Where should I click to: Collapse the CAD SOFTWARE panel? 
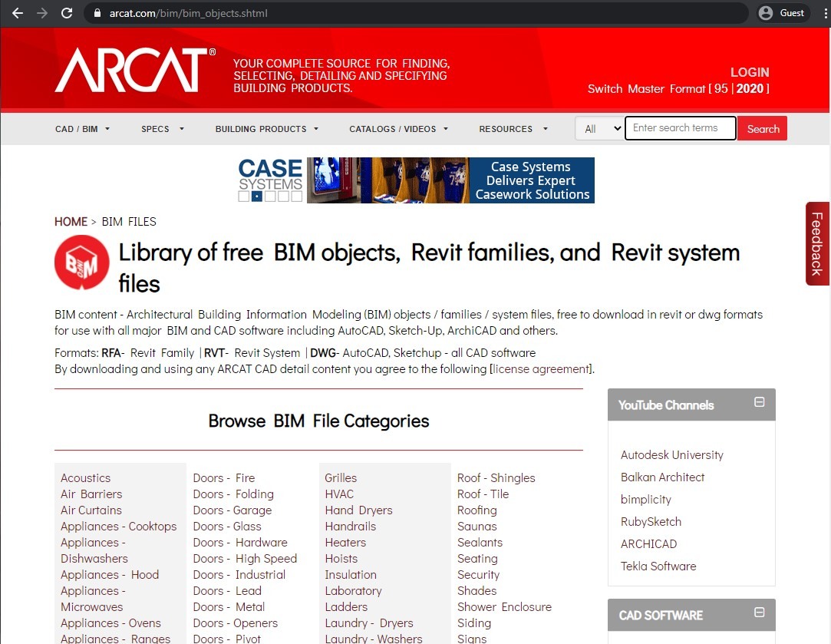coord(758,612)
